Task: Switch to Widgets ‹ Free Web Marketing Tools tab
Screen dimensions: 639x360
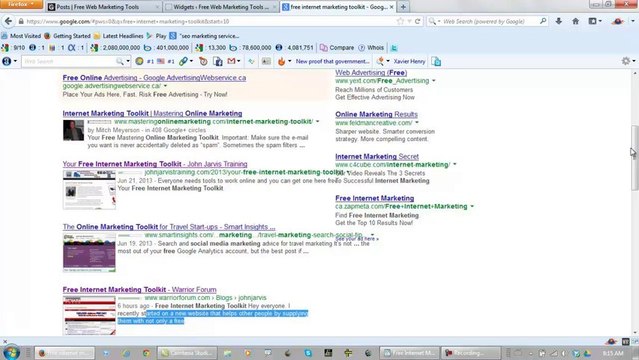Action: [221, 7]
